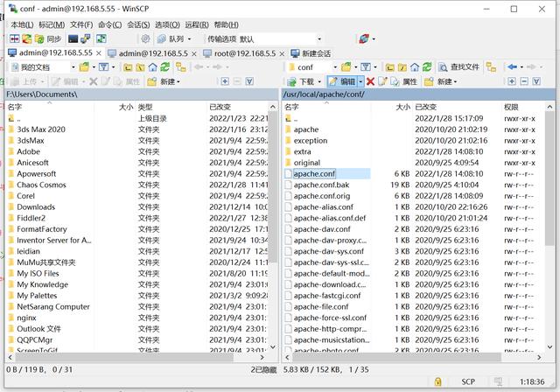The width and height of the screenshot is (560, 392).
Task: Refresh the remote panel with green arrows
Action: [427, 66]
